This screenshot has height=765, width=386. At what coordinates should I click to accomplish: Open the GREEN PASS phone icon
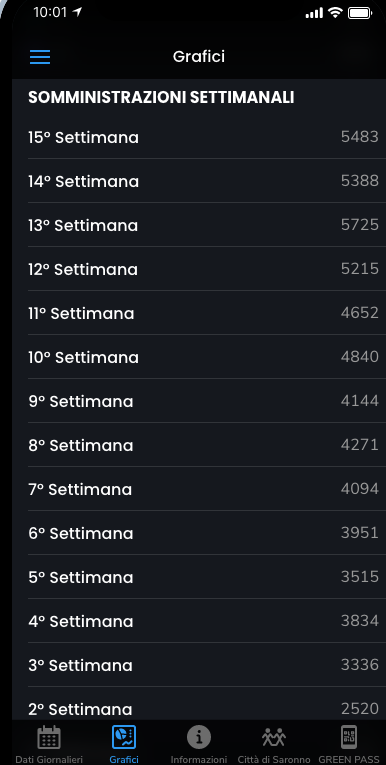point(348,737)
